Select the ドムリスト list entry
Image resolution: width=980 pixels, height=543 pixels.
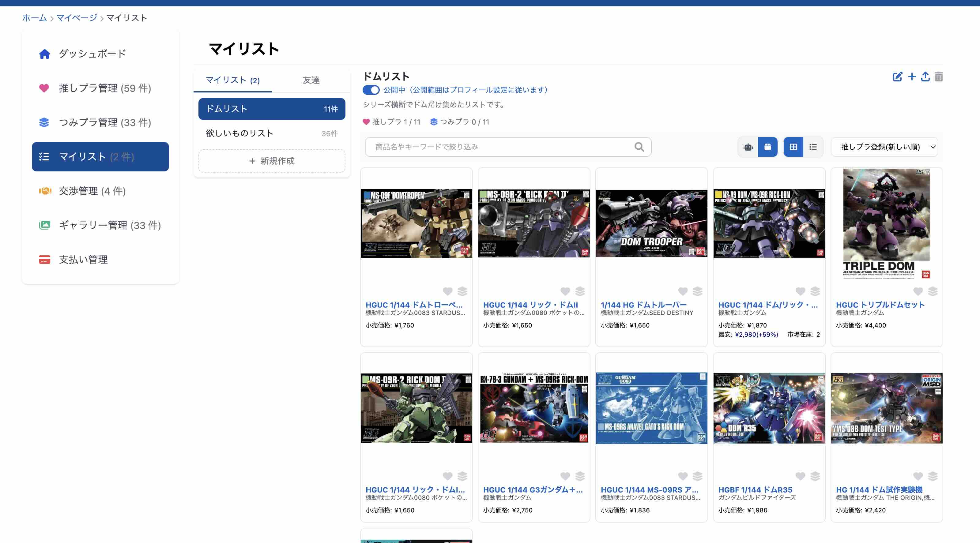point(272,109)
